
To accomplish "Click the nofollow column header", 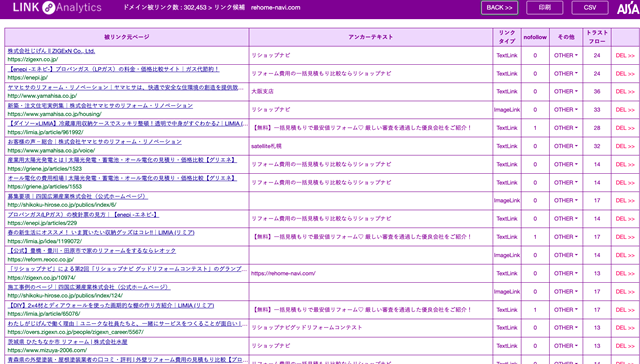I will point(535,37).
